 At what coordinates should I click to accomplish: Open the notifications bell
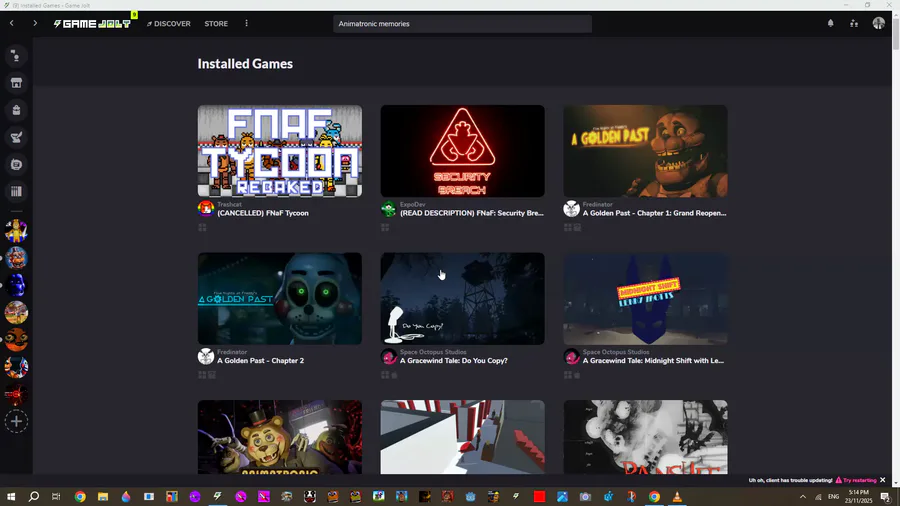click(831, 24)
